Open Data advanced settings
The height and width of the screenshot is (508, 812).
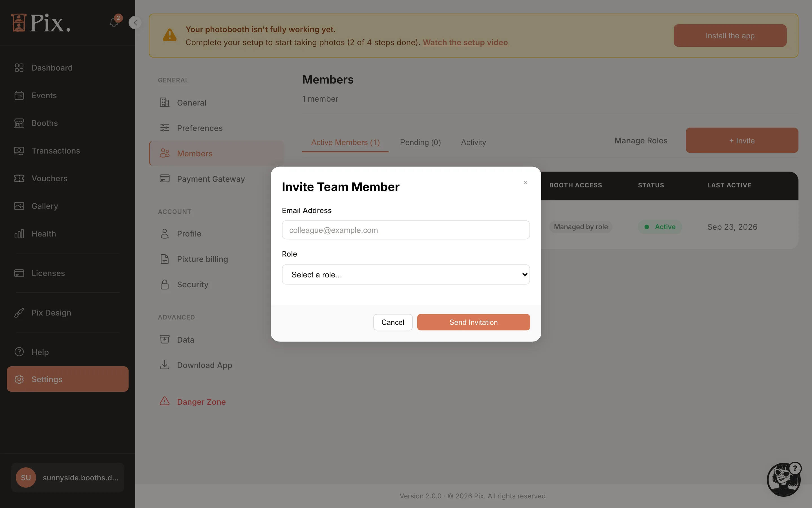coord(217,340)
